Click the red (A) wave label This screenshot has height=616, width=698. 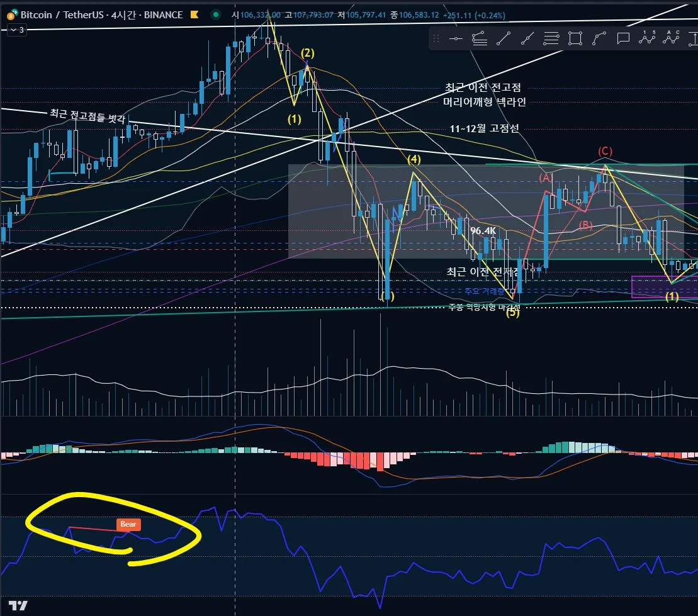[546, 178]
